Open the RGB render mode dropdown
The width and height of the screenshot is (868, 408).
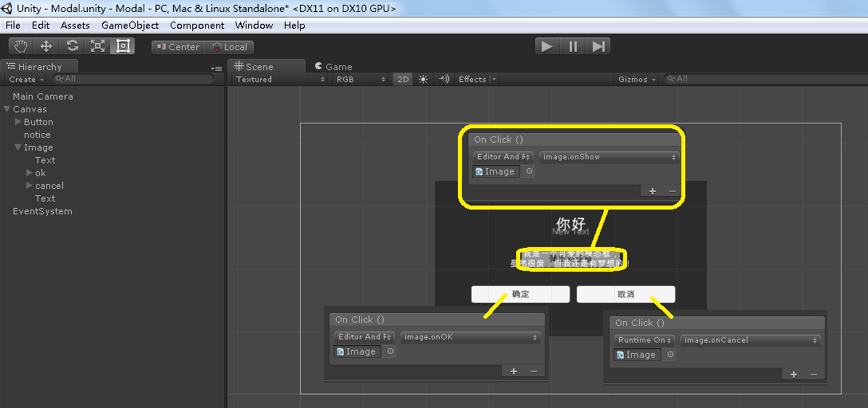point(361,79)
